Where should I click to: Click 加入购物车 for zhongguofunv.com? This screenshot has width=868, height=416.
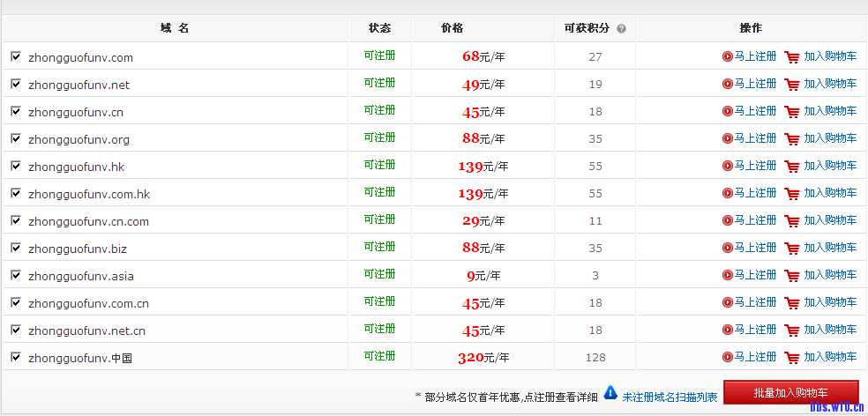click(830, 56)
